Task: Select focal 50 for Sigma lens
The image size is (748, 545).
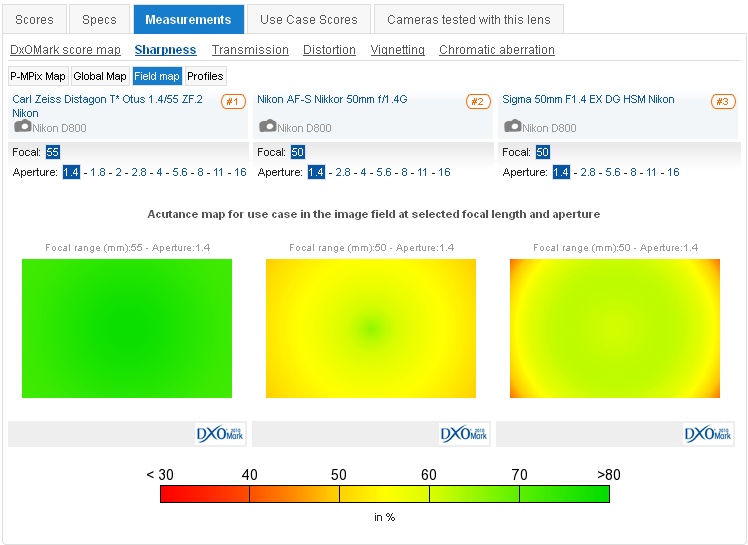Action: pyautogui.click(x=542, y=152)
